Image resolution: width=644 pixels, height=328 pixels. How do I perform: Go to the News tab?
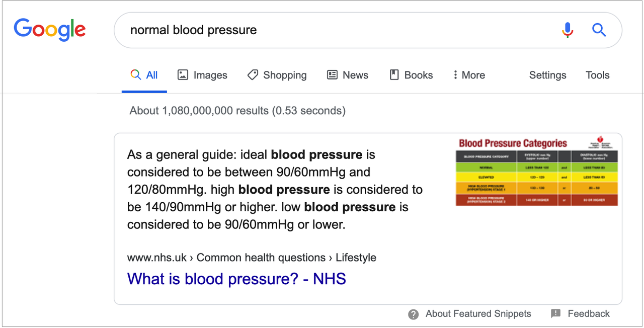point(348,75)
